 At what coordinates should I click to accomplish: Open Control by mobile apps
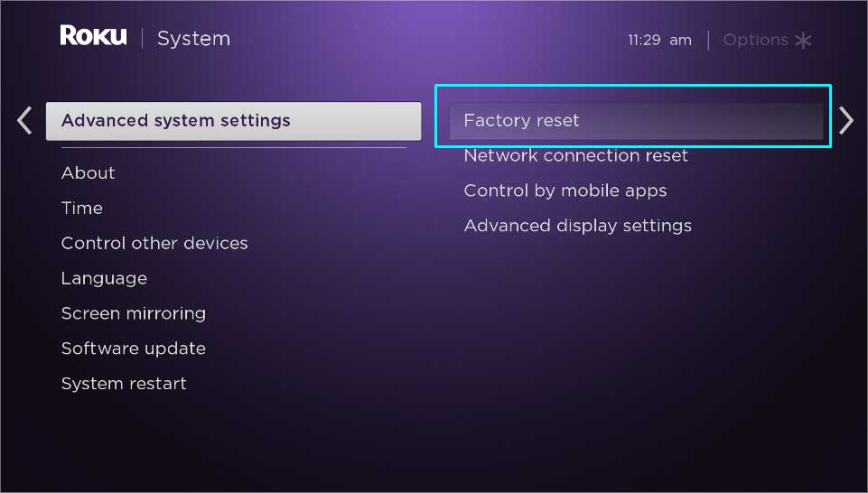[565, 191]
